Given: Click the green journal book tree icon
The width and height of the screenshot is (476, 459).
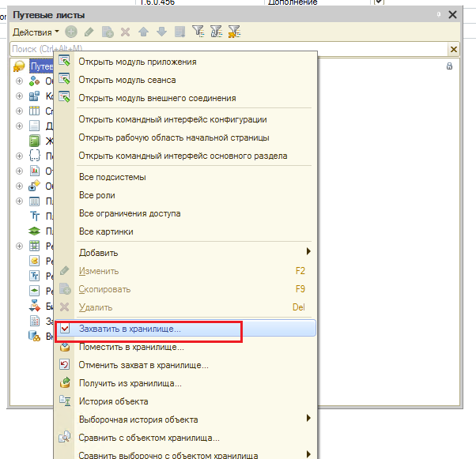Looking at the screenshot, I should tap(34, 141).
